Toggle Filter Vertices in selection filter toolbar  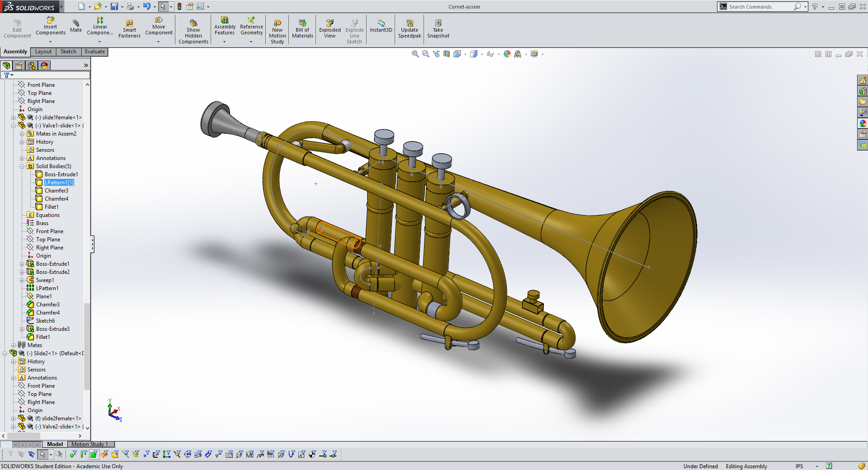click(x=73, y=454)
